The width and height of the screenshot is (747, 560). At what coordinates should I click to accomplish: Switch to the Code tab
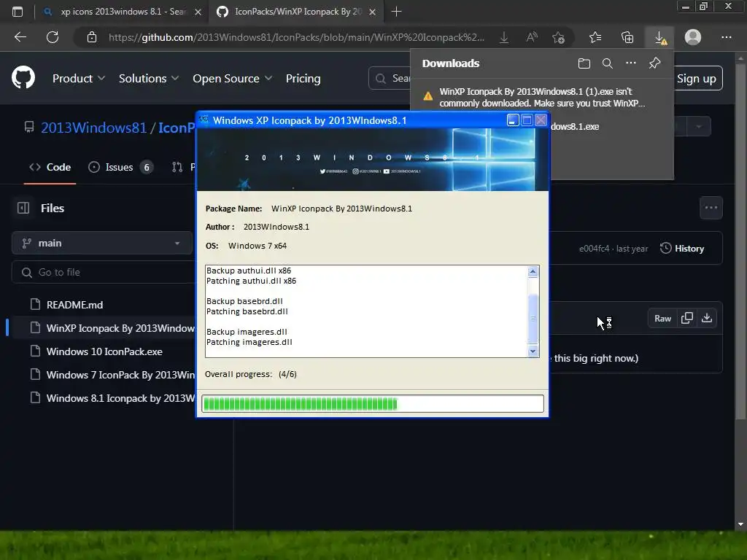50,167
